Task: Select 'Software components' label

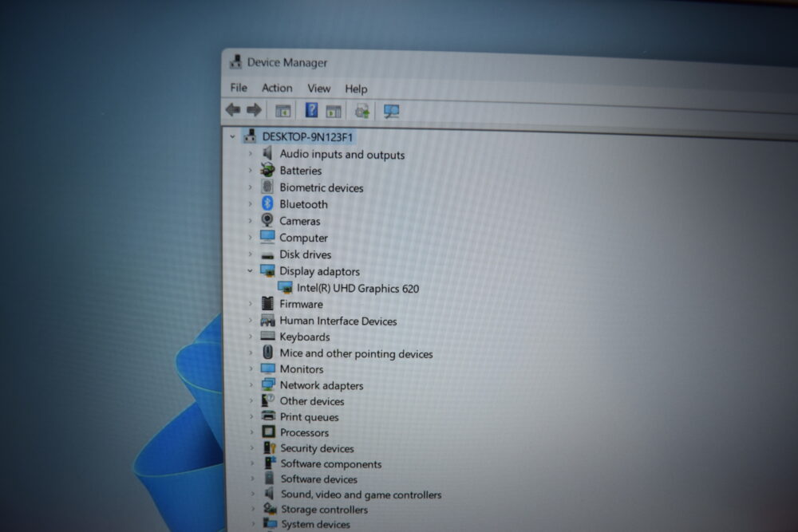Action: 331,464
